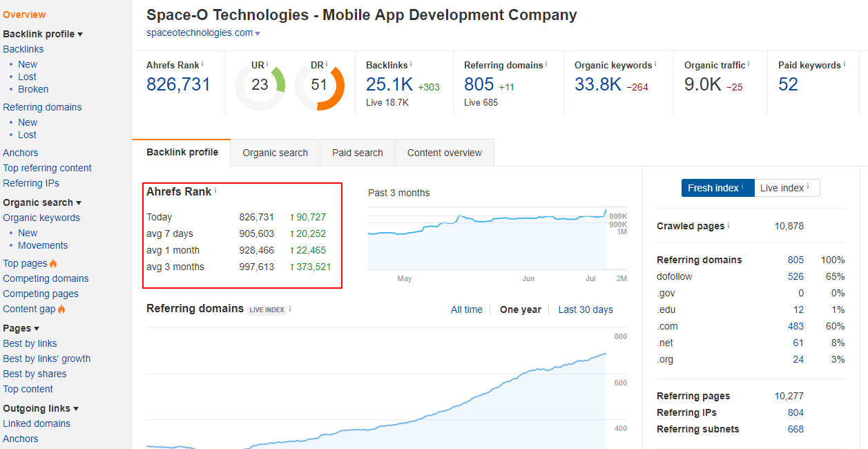Click the UR donut chart showing 23
The width and height of the screenshot is (868, 449).
click(260, 86)
